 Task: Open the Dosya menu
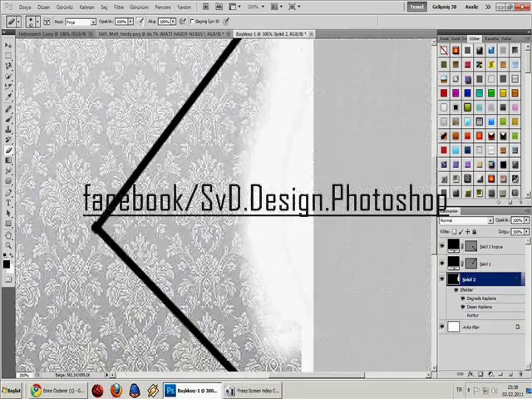pyautogui.click(x=25, y=7)
